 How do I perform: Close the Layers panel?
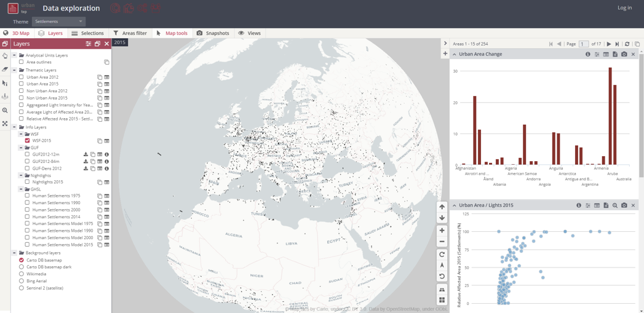[107, 44]
